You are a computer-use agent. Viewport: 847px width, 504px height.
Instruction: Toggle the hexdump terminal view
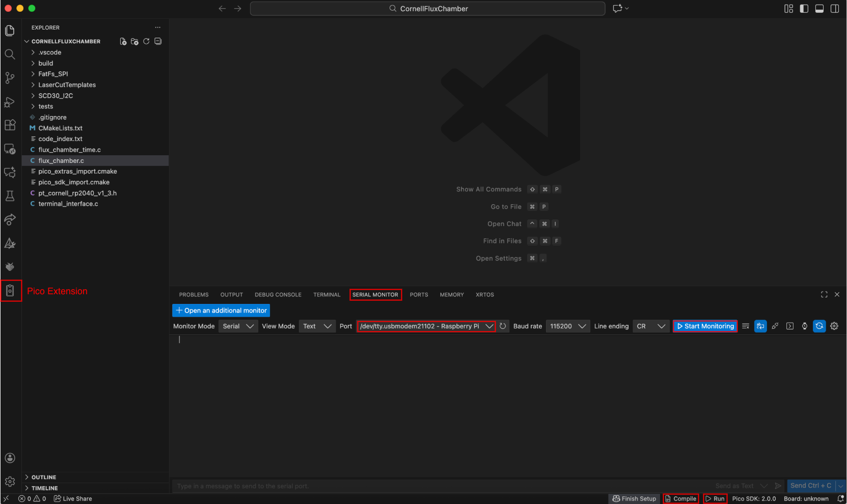(x=789, y=326)
